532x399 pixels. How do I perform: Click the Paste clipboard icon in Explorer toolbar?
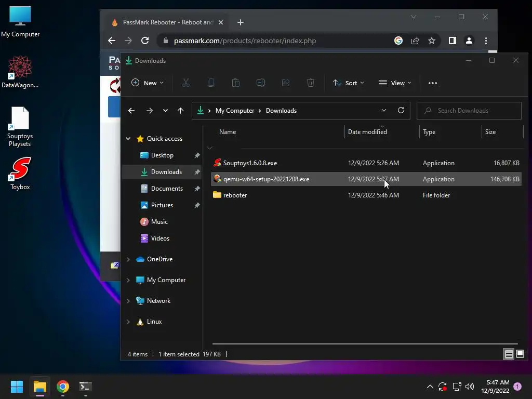point(236,83)
